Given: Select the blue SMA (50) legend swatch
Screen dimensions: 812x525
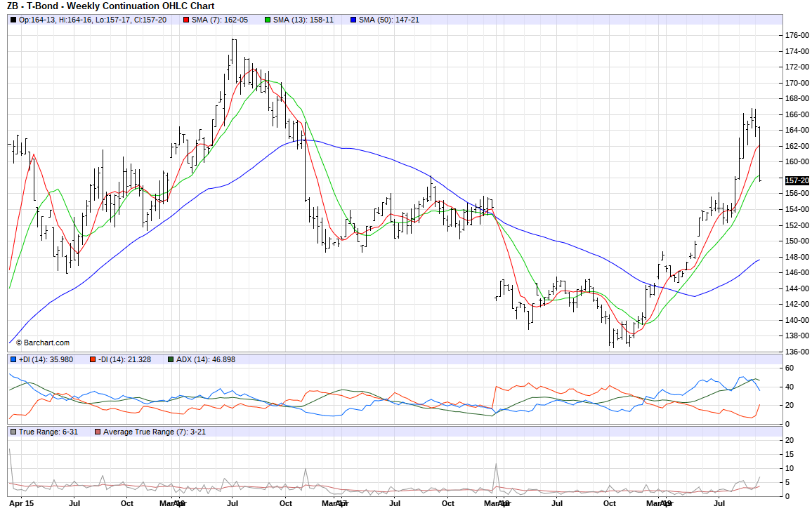Looking at the screenshot, I should click(x=353, y=20).
